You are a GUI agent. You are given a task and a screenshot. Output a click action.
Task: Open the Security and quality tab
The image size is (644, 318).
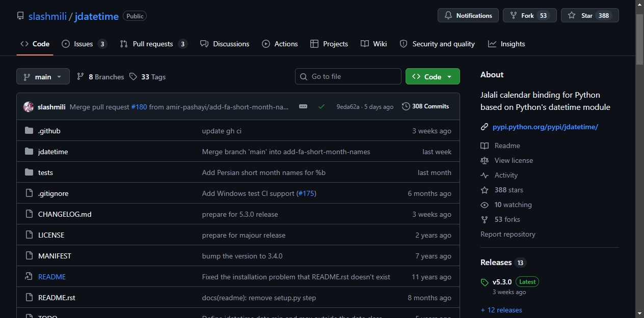[x=437, y=44]
